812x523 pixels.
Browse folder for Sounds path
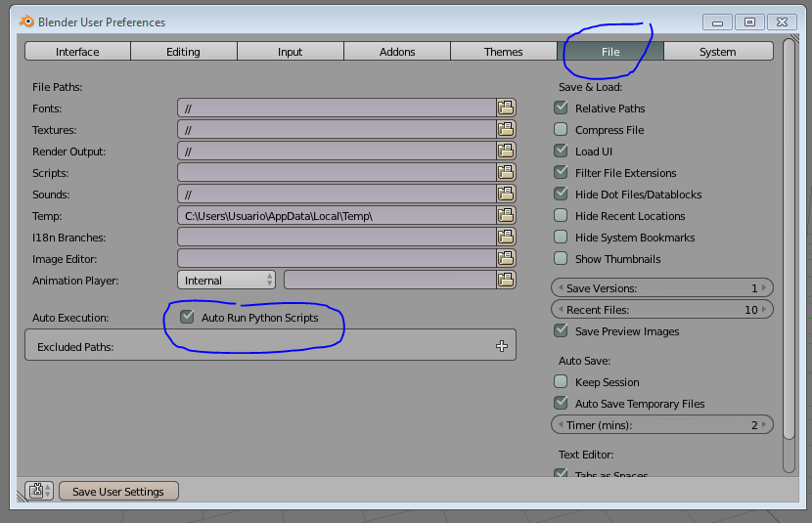506,194
